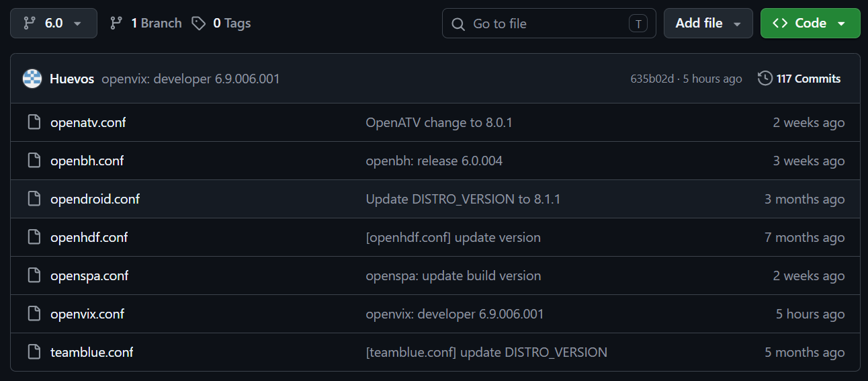Screen dimensions: 868x381
Task: View the 0 Tags link
Action: pos(221,23)
